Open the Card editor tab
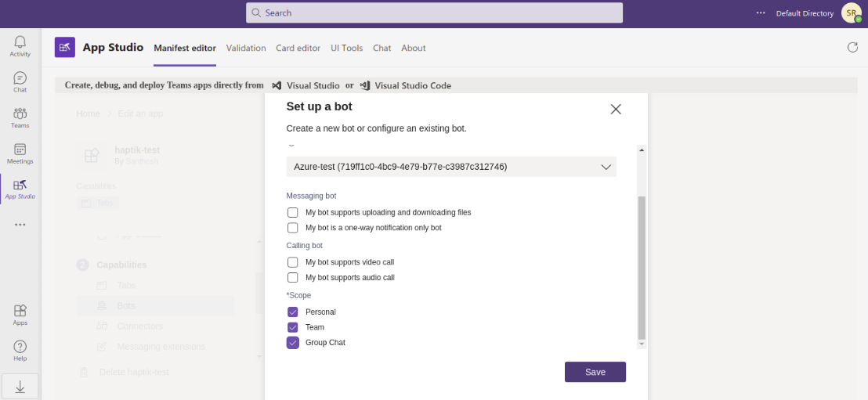This screenshot has width=868, height=400. 298,48
